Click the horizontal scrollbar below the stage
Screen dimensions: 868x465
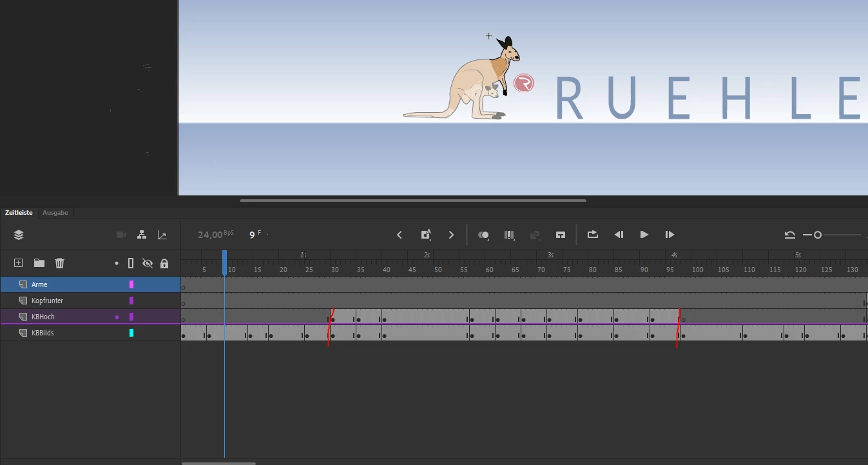[x=413, y=201]
